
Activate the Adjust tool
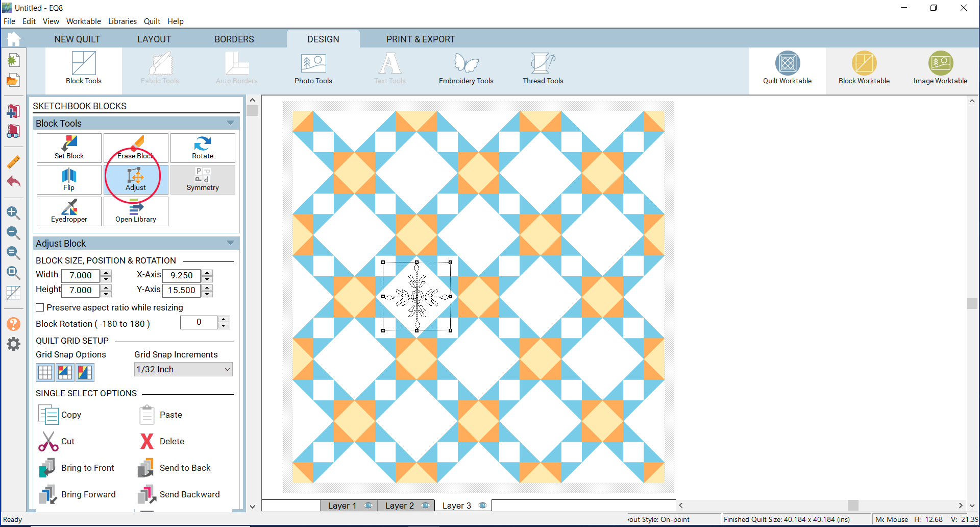[136, 180]
